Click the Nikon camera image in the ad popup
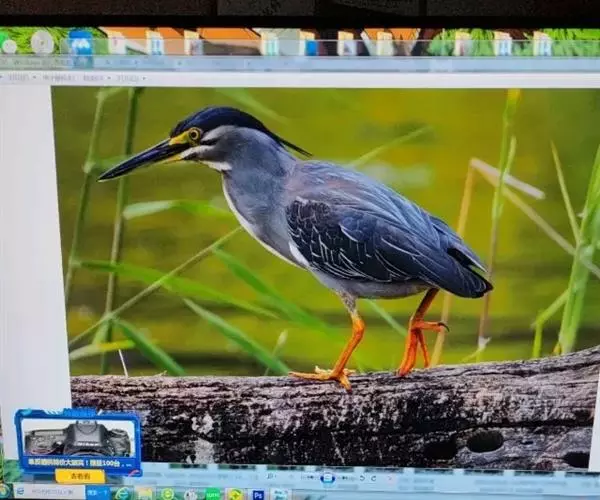600x500 pixels. point(80,438)
